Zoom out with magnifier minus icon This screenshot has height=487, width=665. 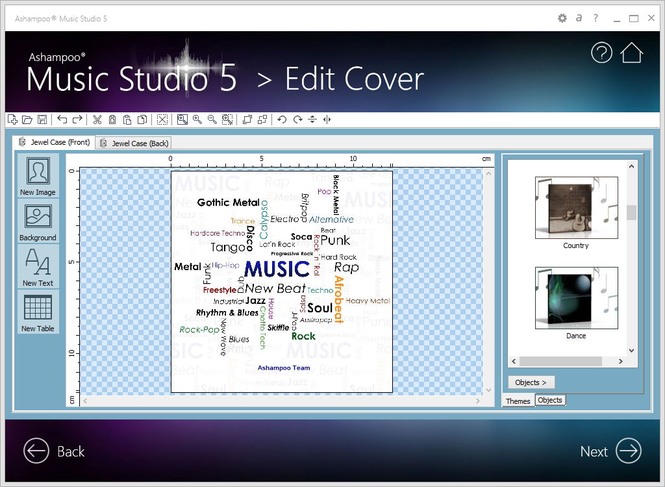tap(212, 120)
